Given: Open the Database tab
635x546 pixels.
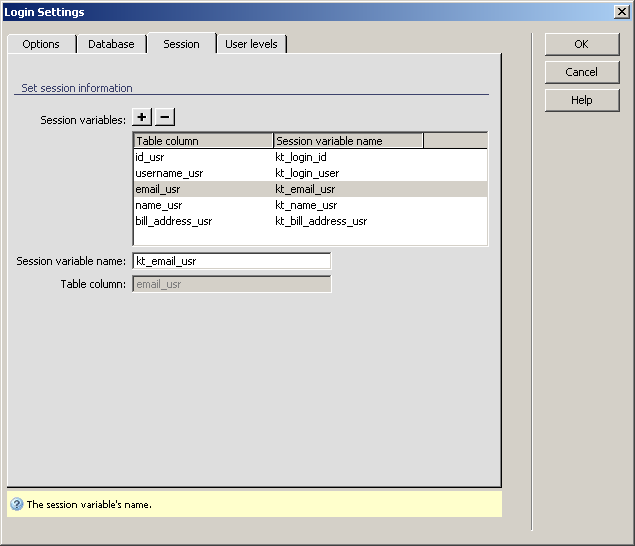Looking at the screenshot, I should (111, 44).
